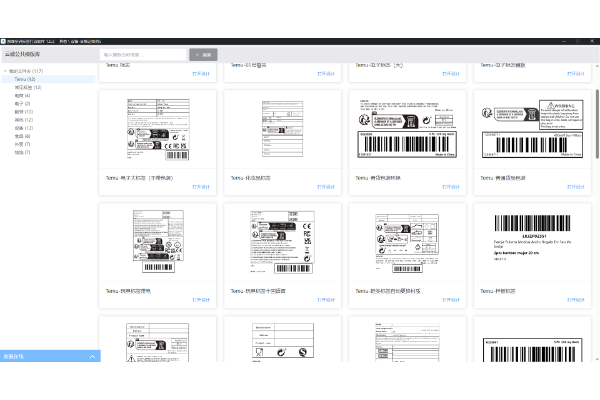Click open-design link under the narrow cosmetics label
The height and width of the screenshot is (400, 600).
326,187
